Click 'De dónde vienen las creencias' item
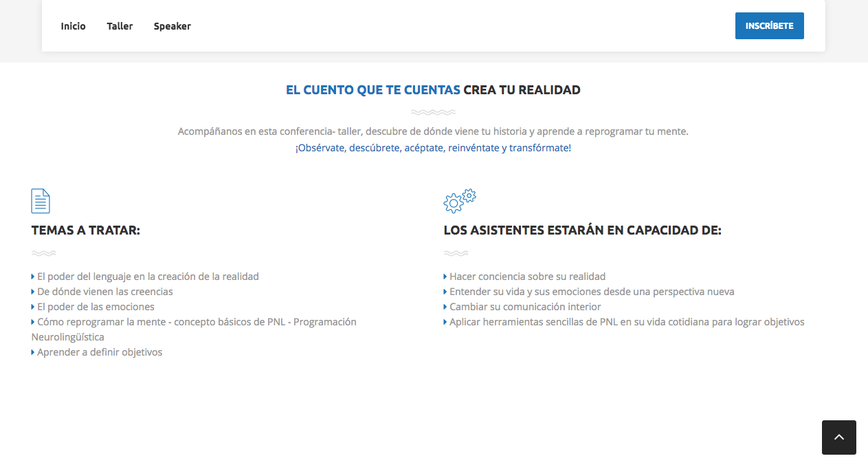This screenshot has width=868, height=465. coord(104,292)
